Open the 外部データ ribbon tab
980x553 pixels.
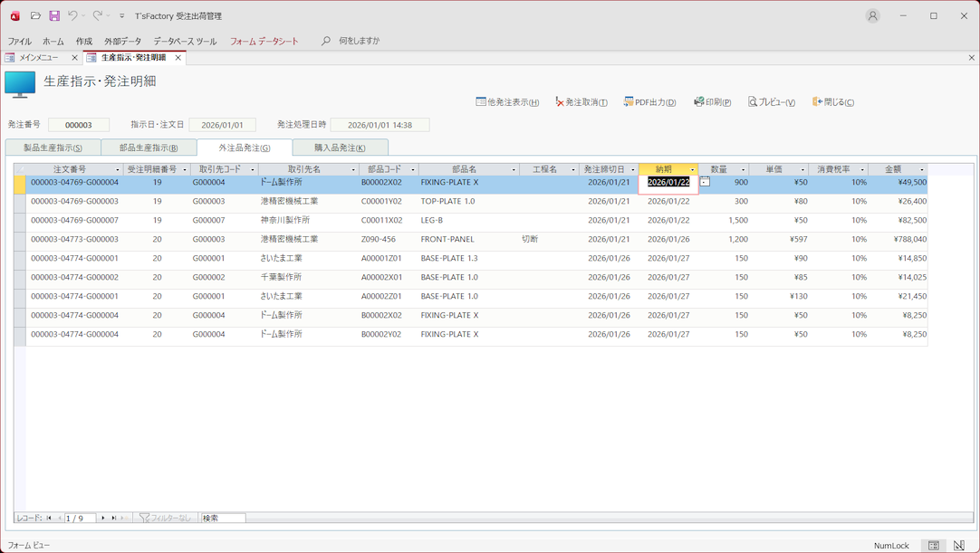(122, 41)
